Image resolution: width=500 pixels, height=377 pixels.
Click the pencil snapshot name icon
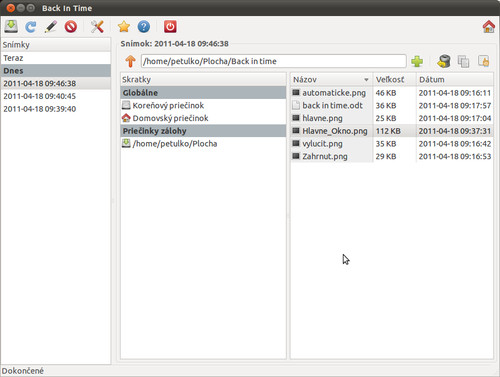[x=51, y=27]
